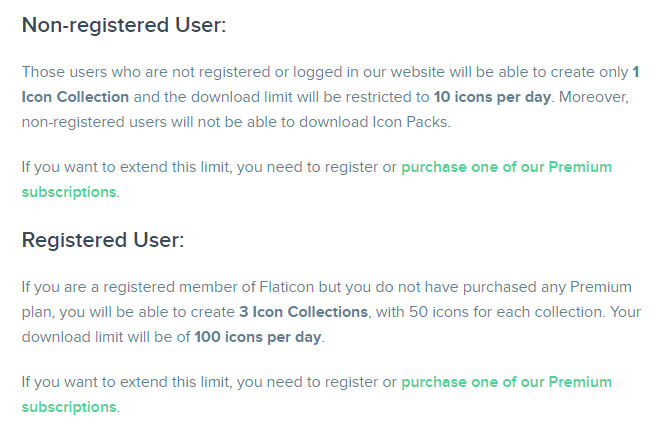Click the bold "Icon Collection" text in first paragraph
Screen dimensions: 659x428
pos(75,97)
